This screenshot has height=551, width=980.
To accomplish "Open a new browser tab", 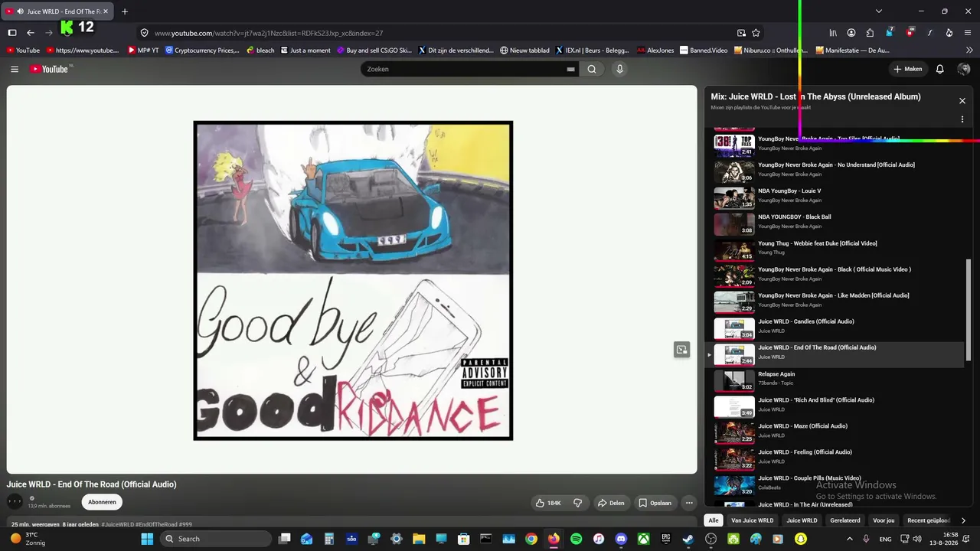I will (125, 11).
